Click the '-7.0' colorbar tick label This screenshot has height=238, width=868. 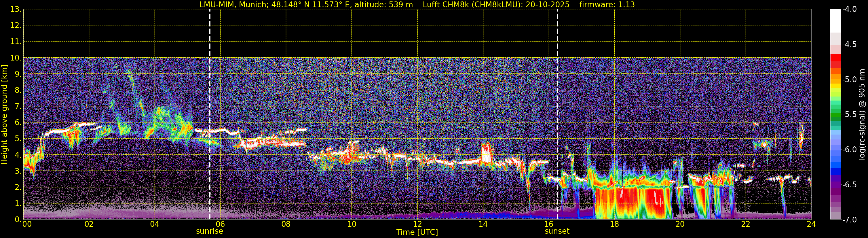tap(850, 220)
